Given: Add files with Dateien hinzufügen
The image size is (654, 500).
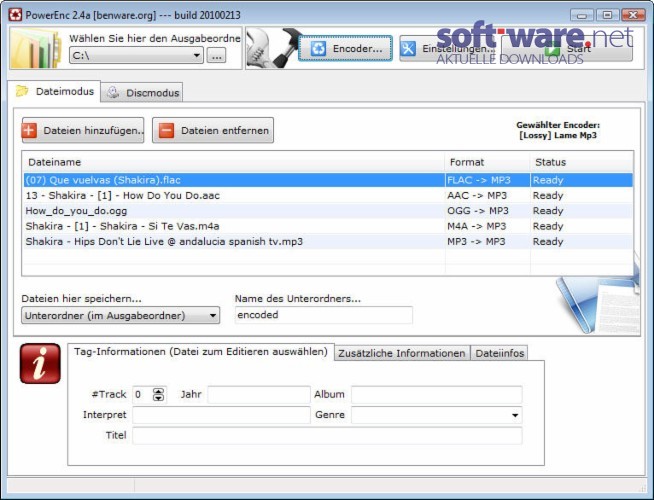Looking at the screenshot, I should (83, 131).
